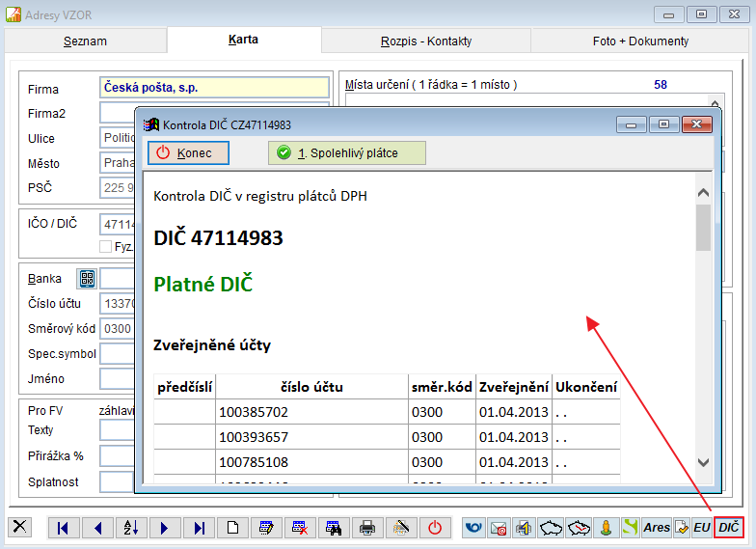Click the printer icon with number 1

pos(524,528)
